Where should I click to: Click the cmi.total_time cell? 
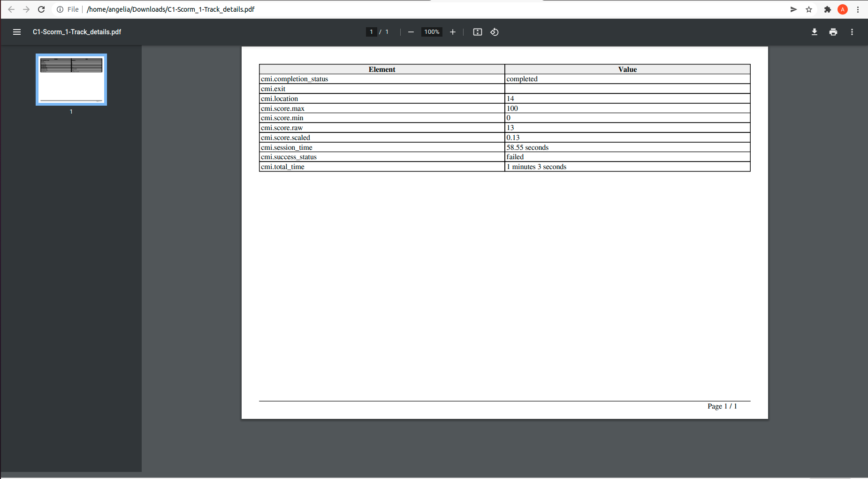382,167
